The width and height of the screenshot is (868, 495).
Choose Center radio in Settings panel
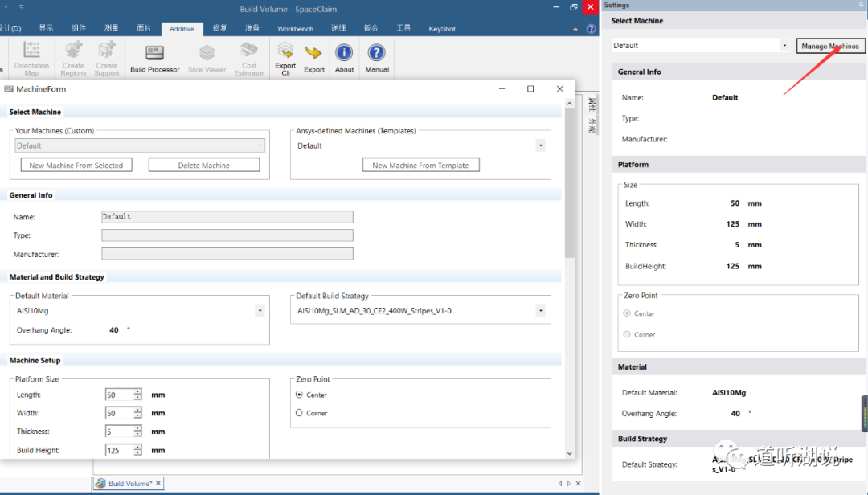(627, 313)
